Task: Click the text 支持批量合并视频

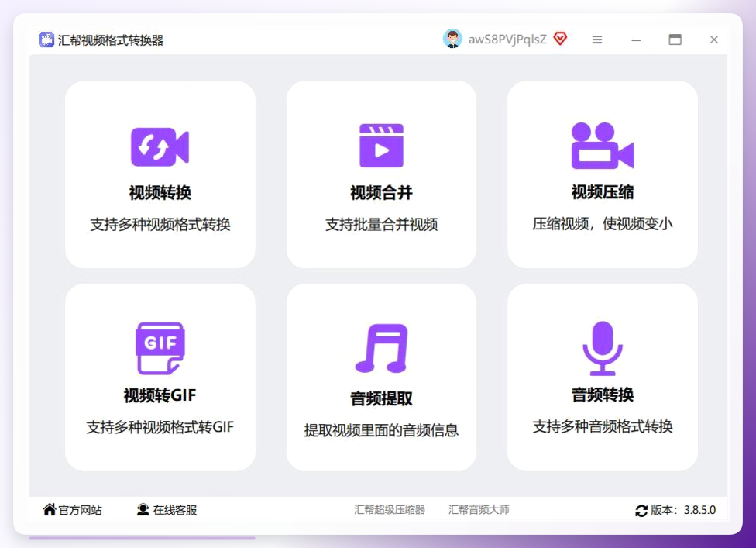Action: pos(381,224)
